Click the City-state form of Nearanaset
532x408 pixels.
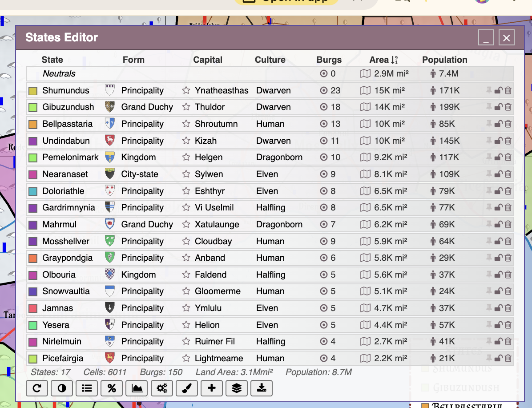pyautogui.click(x=139, y=174)
